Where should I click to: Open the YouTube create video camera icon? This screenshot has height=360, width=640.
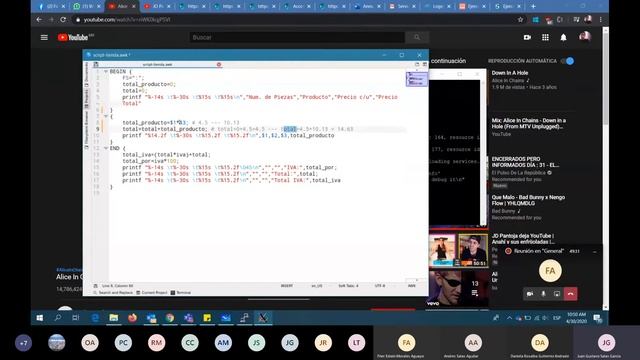tap(527, 38)
